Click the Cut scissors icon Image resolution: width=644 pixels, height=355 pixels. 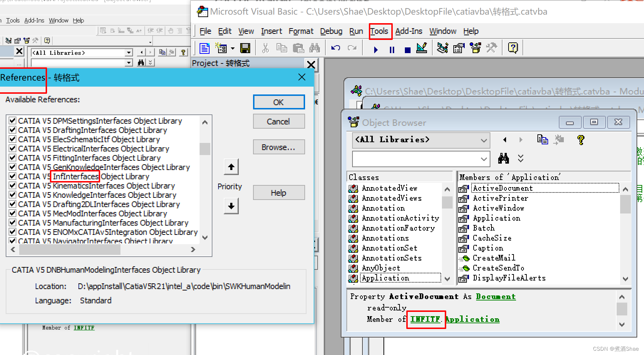266,48
